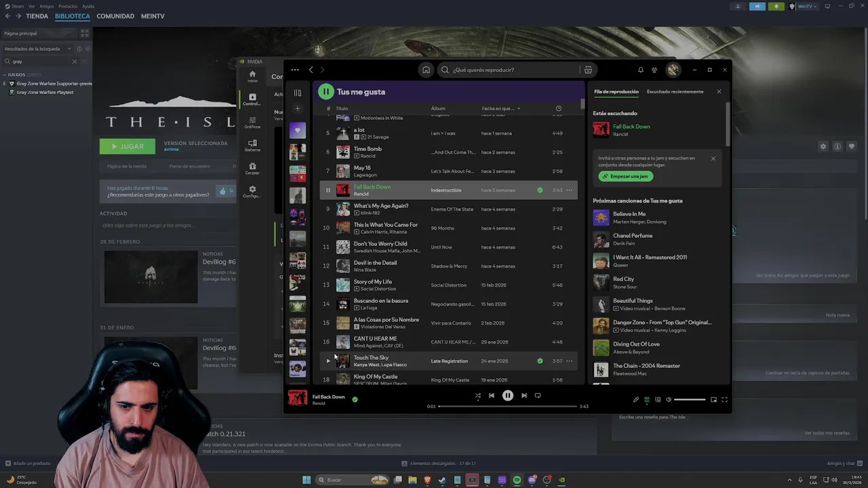Toggle the lyrics microphone icon
This screenshot has height=488, width=868.
click(x=636, y=400)
